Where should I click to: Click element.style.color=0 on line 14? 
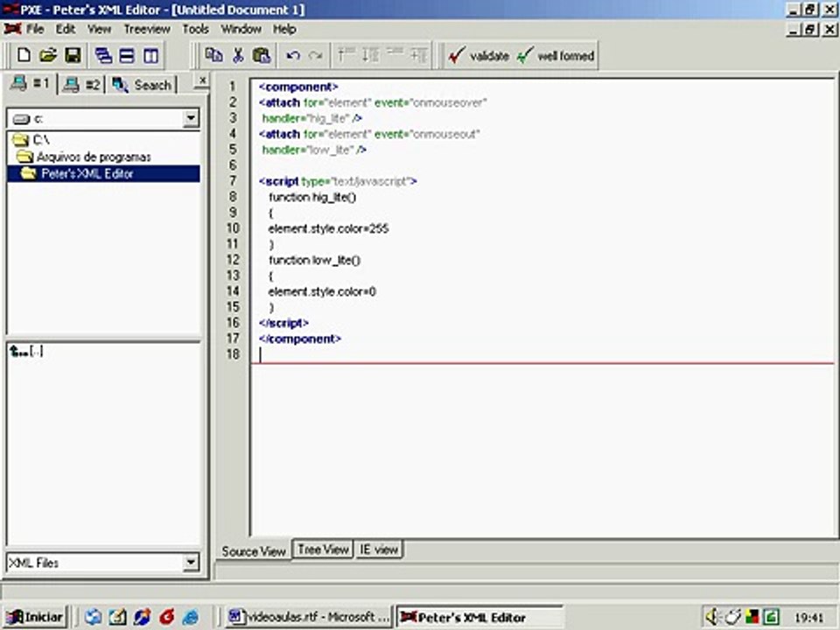pyautogui.click(x=322, y=292)
